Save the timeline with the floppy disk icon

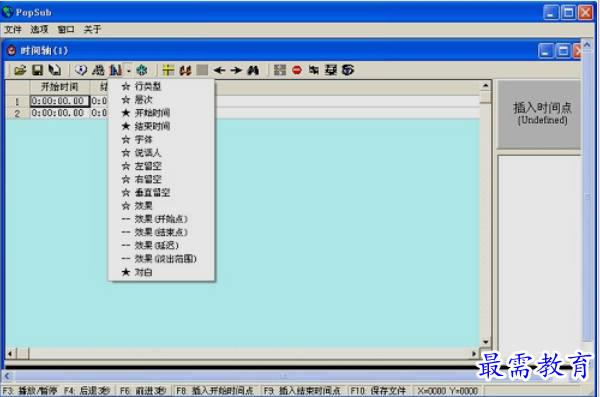[37, 70]
